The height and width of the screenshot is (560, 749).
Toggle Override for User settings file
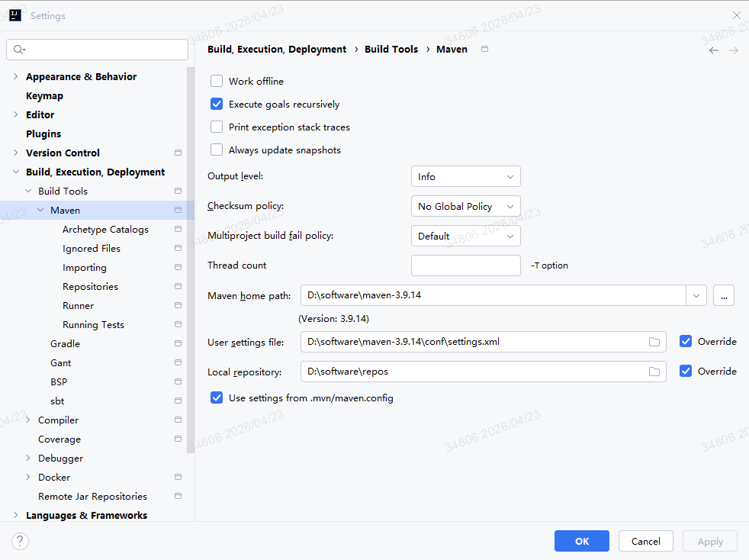[x=686, y=342]
